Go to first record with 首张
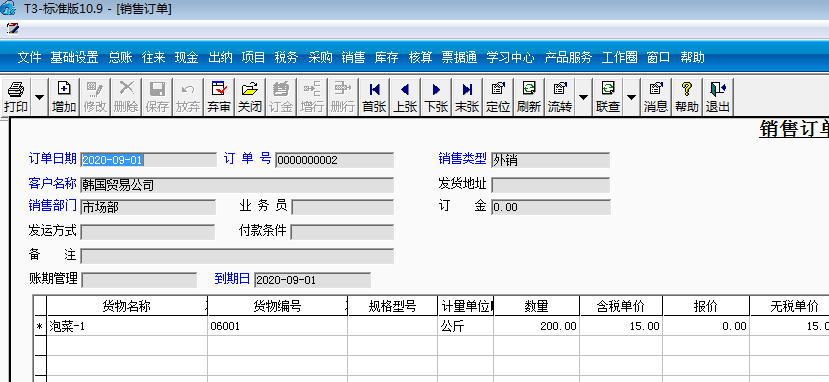This screenshot has width=829, height=382. pos(374,97)
